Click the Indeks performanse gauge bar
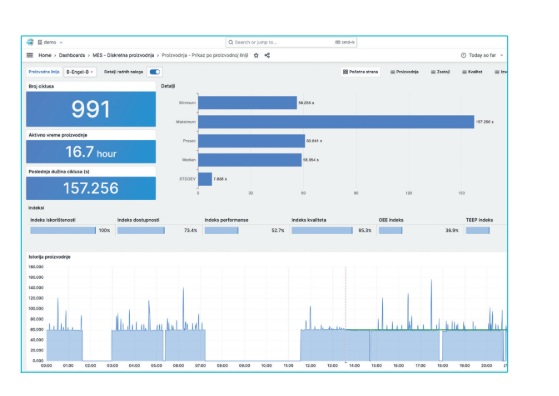 221,231
